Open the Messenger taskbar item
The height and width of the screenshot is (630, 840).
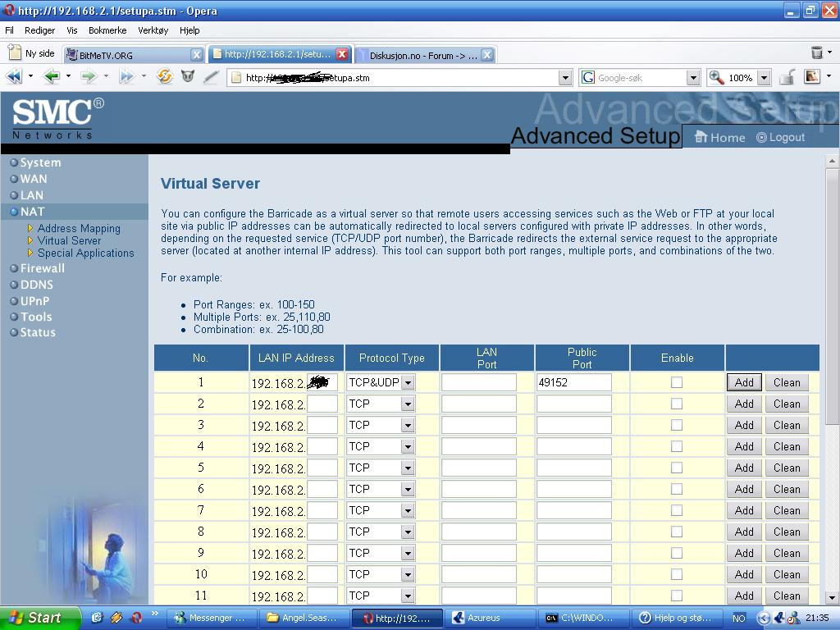(212, 618)
